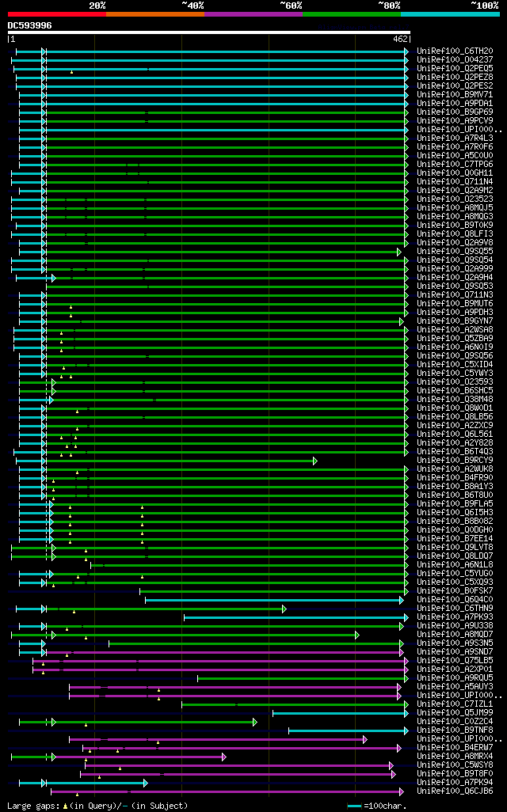Click the end arrowhead of UniRef100_A7PK94 alignment
The image size is (507, 812).
pyautogui.click(x=146, y=783)
